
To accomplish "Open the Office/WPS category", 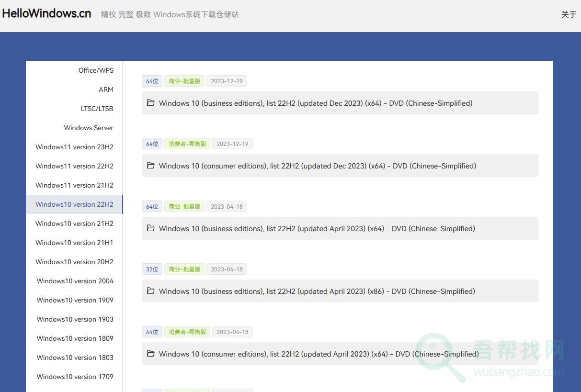I will [96, 70].
